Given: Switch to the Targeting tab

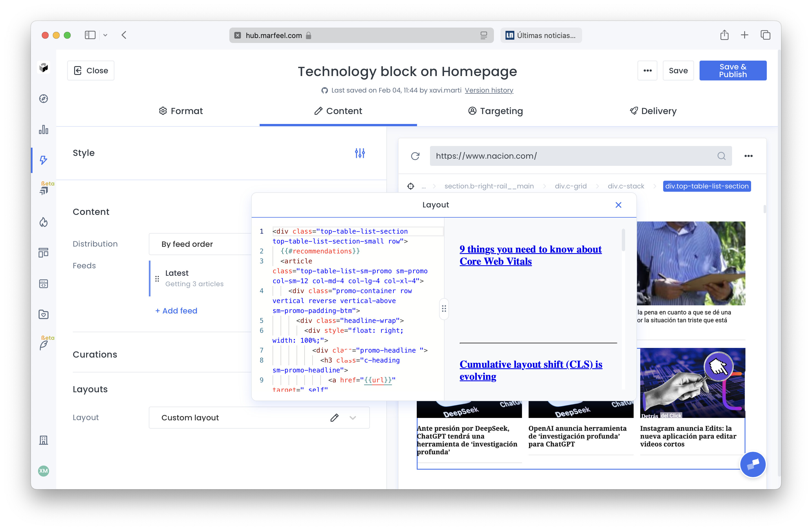Looking at the screenshot, I should pyautogui.click(x=495, y=111).
